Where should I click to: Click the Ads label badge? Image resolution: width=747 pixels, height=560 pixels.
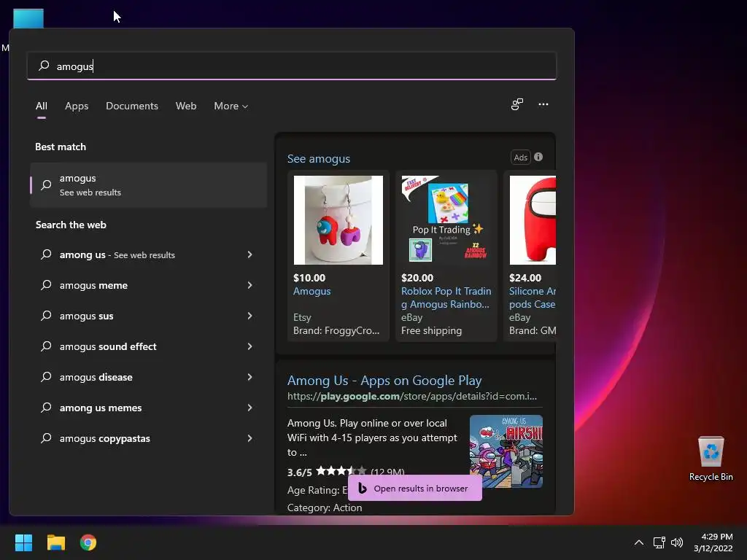pos(520,157)
